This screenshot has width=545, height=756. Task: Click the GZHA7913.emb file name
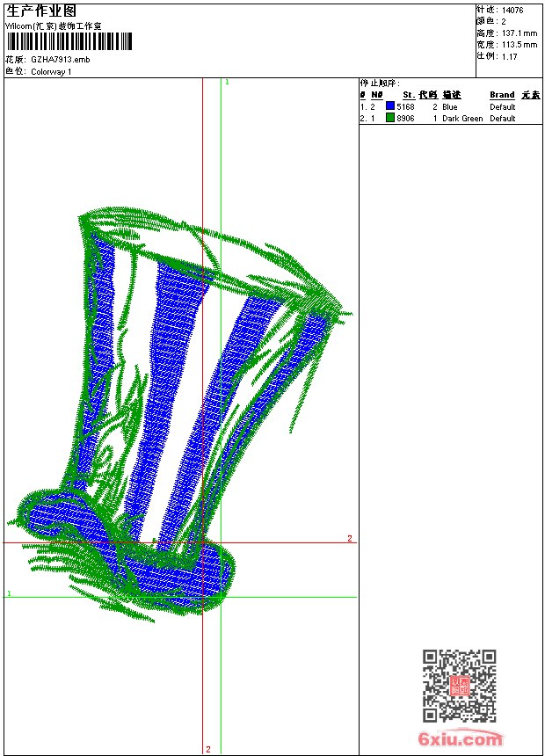[x=60, y=60]
